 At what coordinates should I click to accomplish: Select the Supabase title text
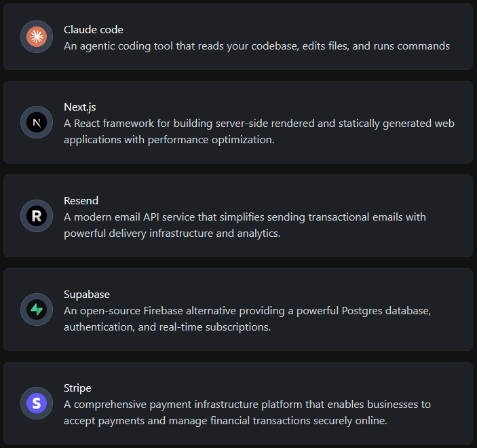(x=87, y=295)
